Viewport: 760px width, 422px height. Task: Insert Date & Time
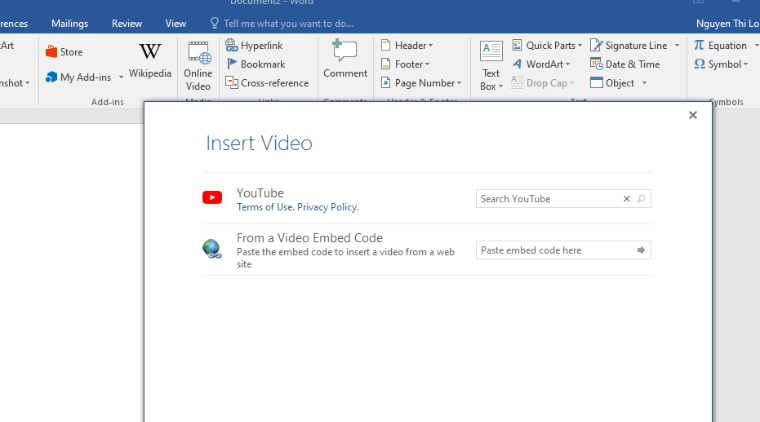coord(625,64)
